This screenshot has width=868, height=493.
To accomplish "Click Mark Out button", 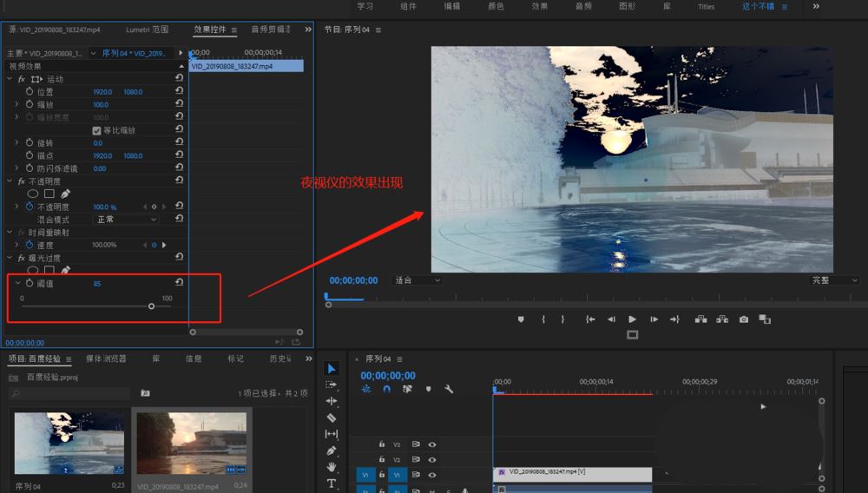I will (562, 319).
